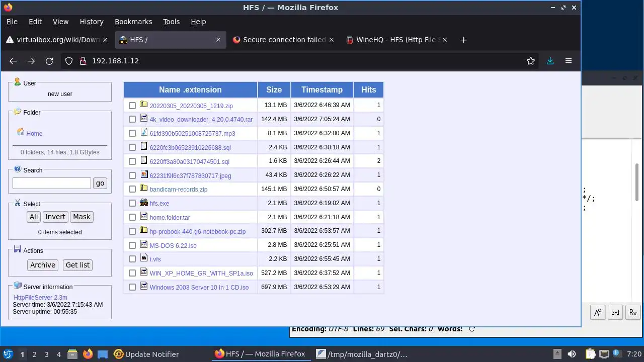This screenshot has height=362, width=644.
Task: Open the Edit menu
Action: pos(35,22)
